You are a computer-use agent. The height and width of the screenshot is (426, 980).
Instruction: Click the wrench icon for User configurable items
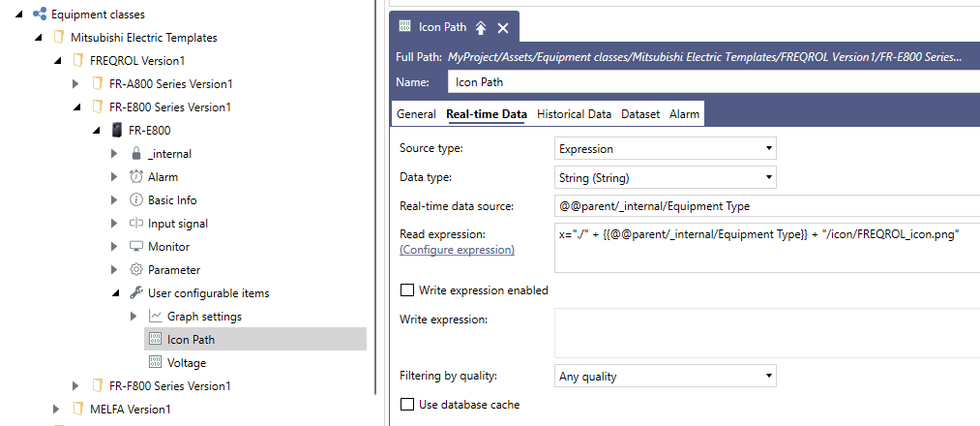(x=136, y=292)
